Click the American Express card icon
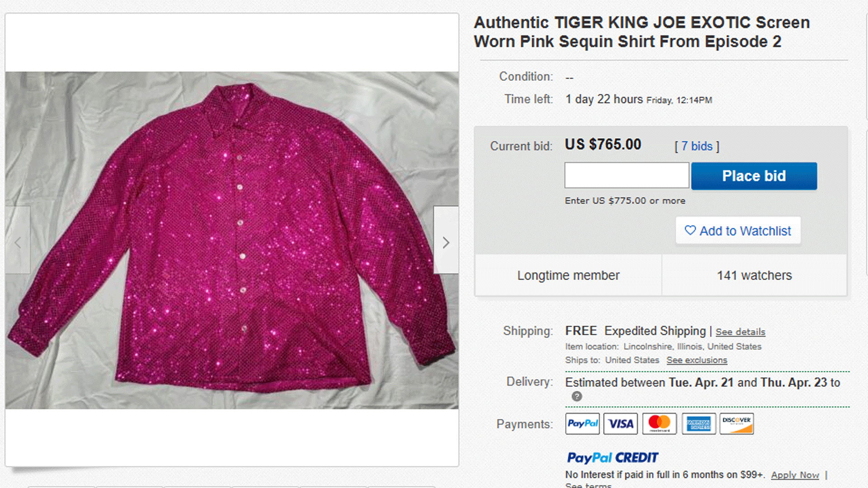Viewport: 868px width, 488px height. pyautogui.click(x=698, y=424)
